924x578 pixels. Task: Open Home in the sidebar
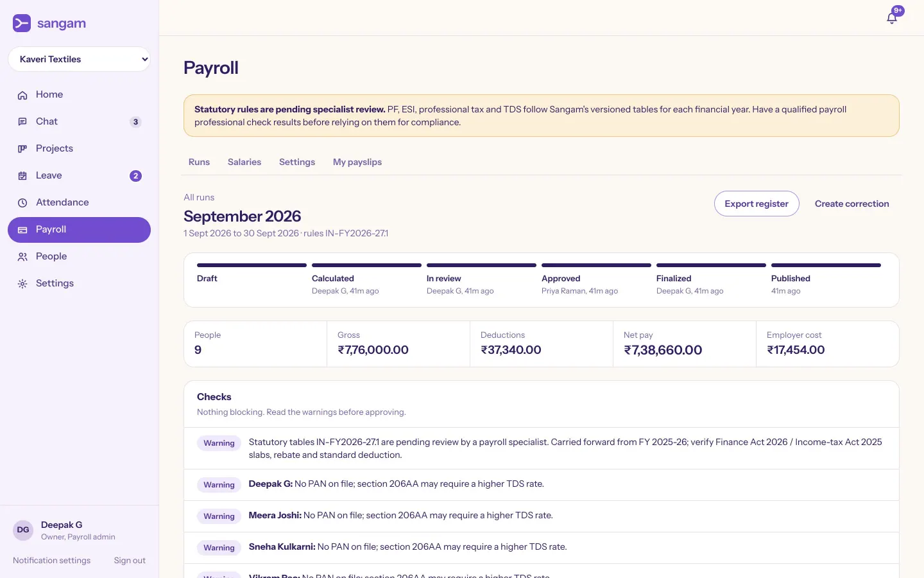pyautogui.click(x=79, y=95)
